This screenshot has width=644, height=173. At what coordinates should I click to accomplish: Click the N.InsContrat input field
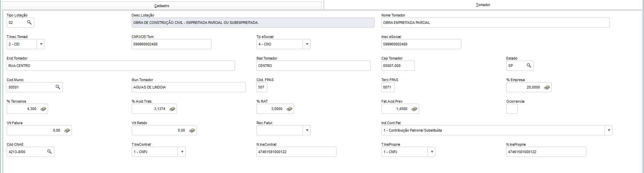pyautogui.click(x=296, y=152)
